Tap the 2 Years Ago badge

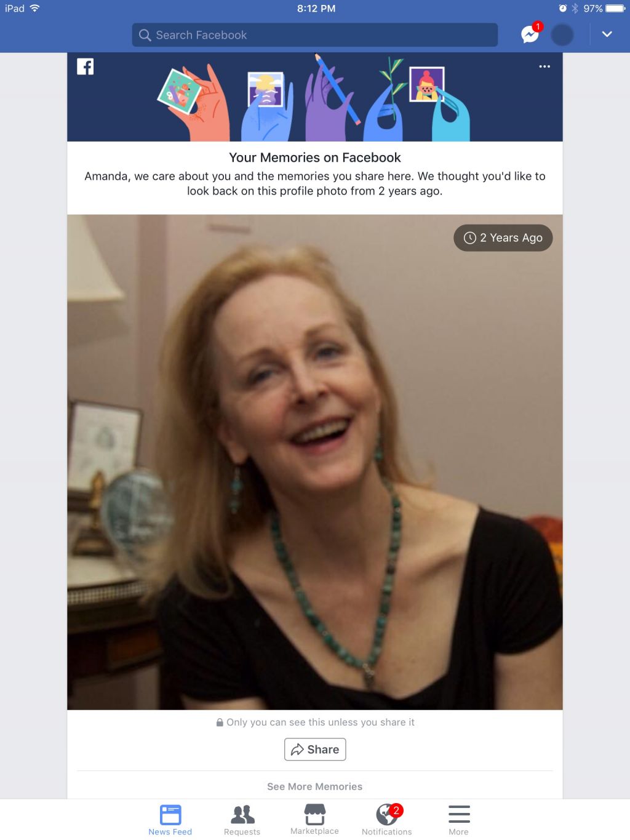click(x=503, y=238)
